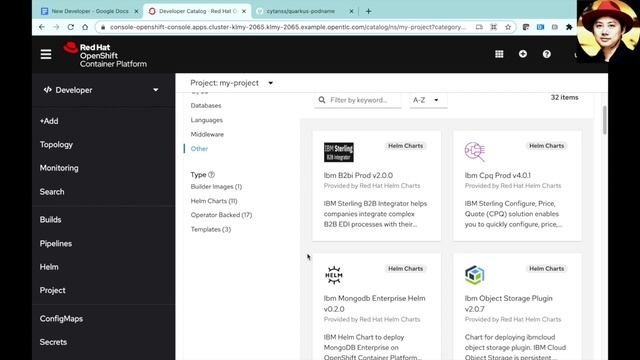Image resolution: width=640 pixels, height=360 pixels.
Task: Filter by Helm Charts (11) type
Action: tap(214, 201)
